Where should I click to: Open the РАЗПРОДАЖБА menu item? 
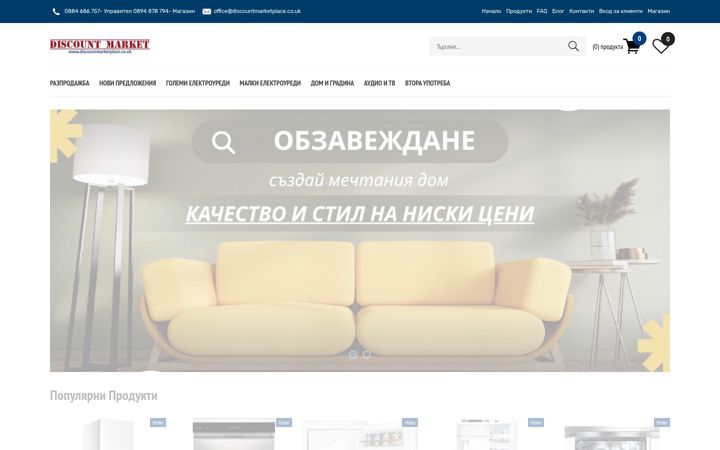click(69, 83)
